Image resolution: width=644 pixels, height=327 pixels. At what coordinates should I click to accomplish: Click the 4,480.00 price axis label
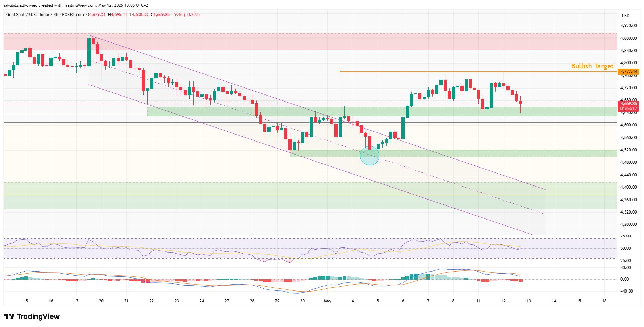point(628,162)
